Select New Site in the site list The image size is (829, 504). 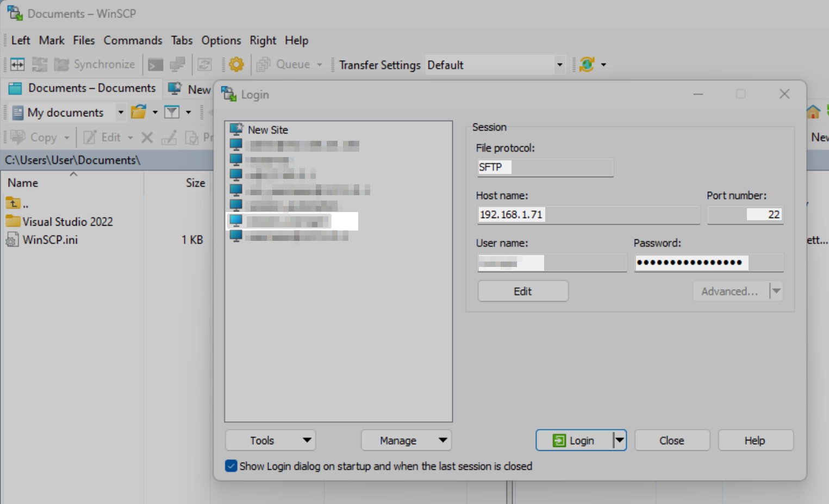tap(267, 129)
